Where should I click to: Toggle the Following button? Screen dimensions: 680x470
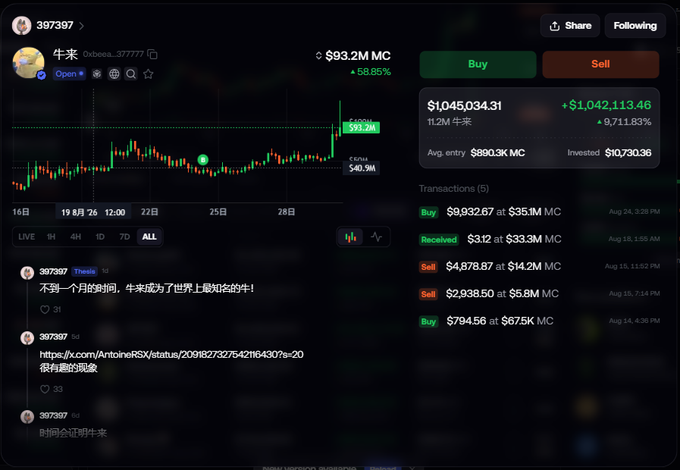[635, 26]
